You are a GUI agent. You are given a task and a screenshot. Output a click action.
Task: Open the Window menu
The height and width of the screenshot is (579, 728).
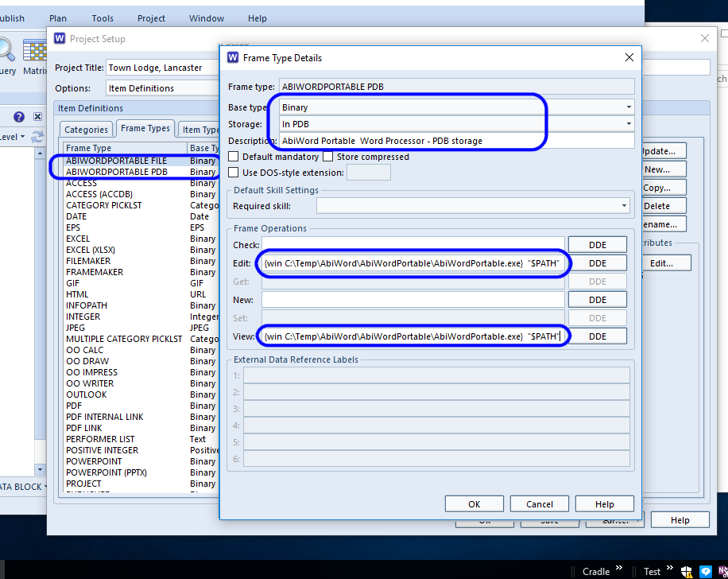coord(207,18)
